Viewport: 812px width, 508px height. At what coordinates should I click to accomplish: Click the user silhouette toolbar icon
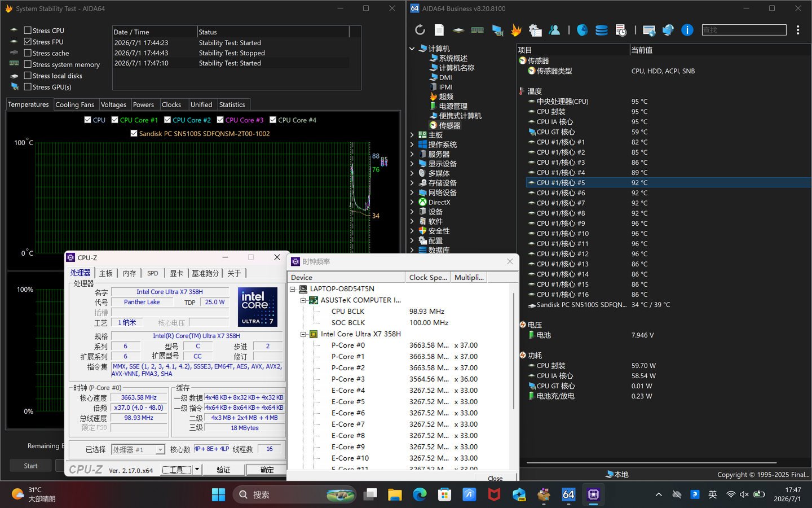tap(554, 30)
